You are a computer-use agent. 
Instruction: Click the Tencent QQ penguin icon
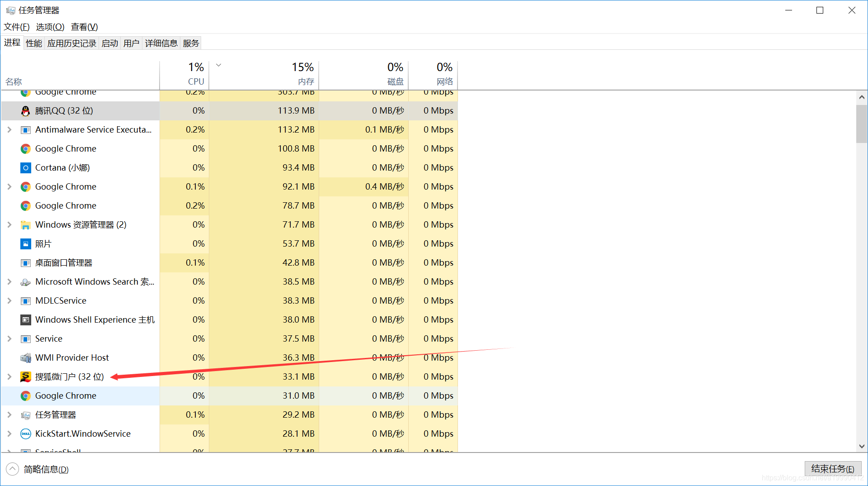[x=26, y=111]
